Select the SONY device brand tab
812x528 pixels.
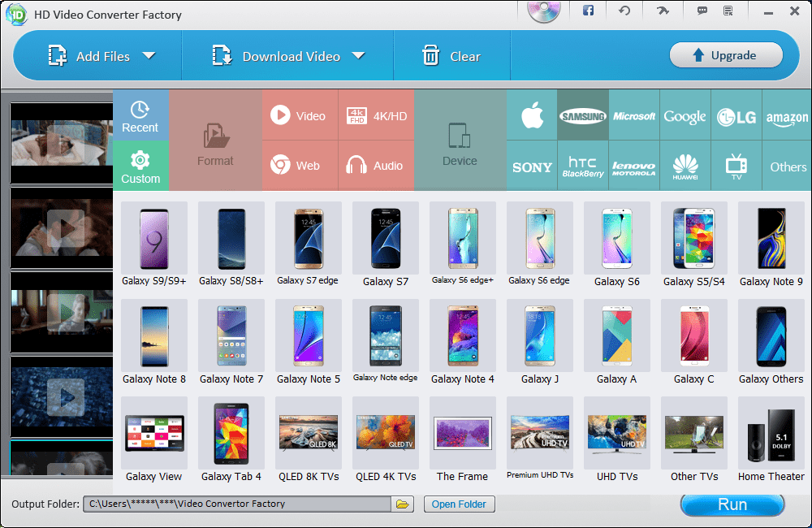coord(531,166)
